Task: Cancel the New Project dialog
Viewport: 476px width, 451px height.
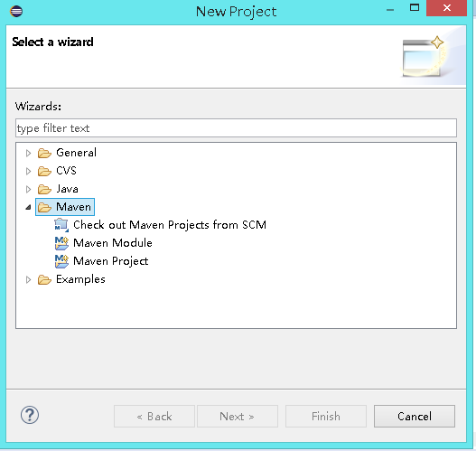Action: click(415, 416)
